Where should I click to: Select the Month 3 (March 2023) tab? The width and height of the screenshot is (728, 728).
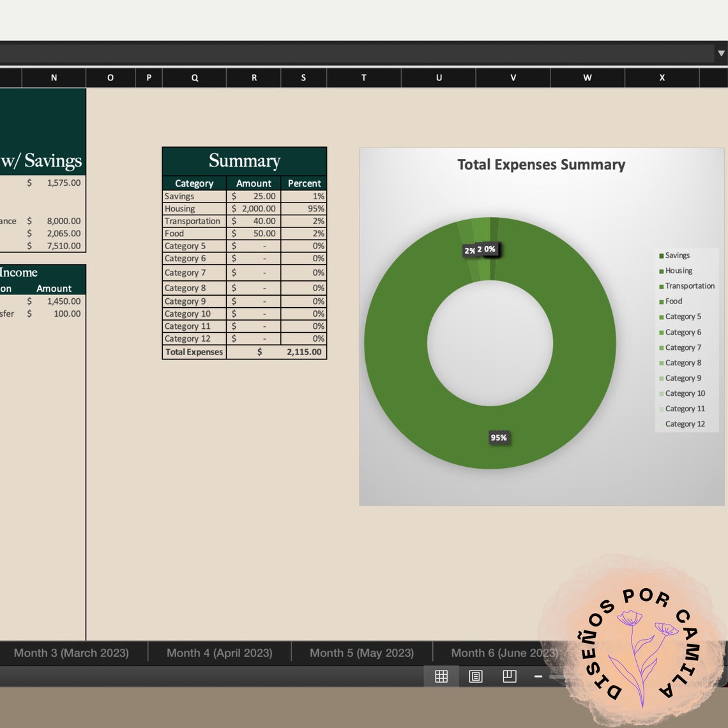(72, 653)
